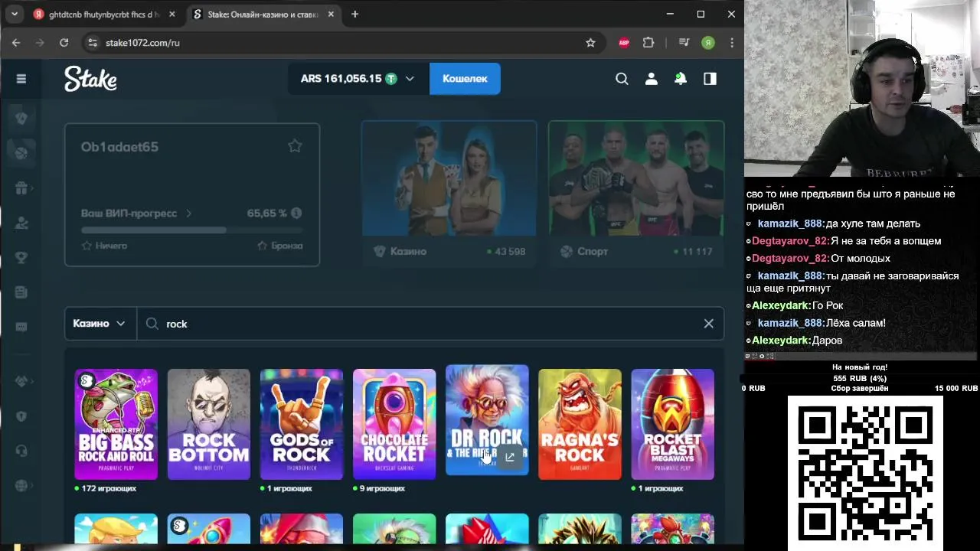Click the QR code in stream overlay
The height and width of the screenshot is (551, 980).
(x=865, y=473)
